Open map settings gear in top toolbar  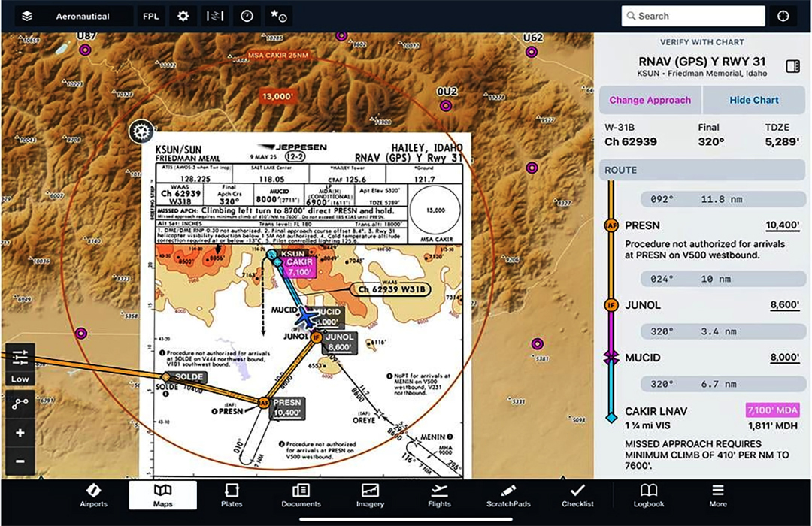point(183,16)
